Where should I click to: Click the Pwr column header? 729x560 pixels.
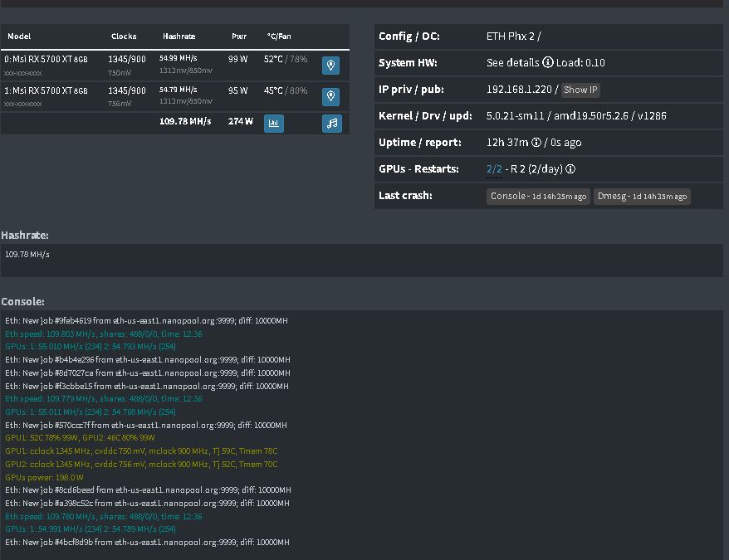(239, 37)
